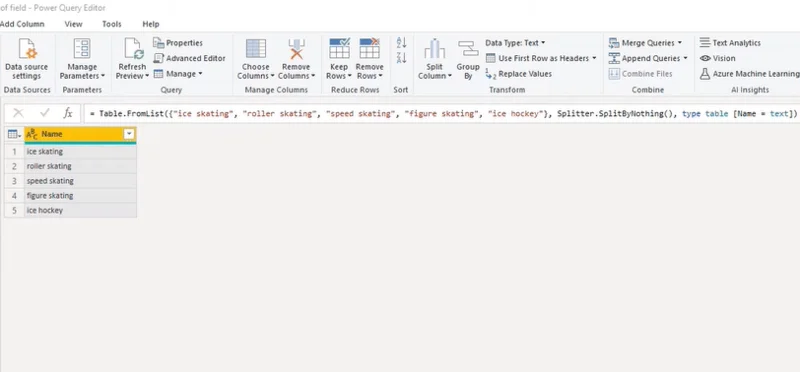The width and height of the screenshot is (800, 372).
Task: Sort descending Z to A
Action: (402, 58)
